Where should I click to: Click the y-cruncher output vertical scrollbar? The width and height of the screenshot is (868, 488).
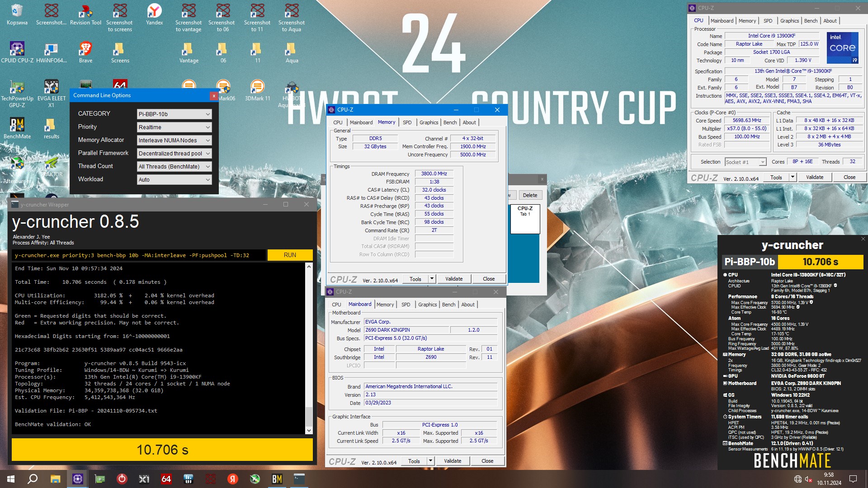coord(309,348)
